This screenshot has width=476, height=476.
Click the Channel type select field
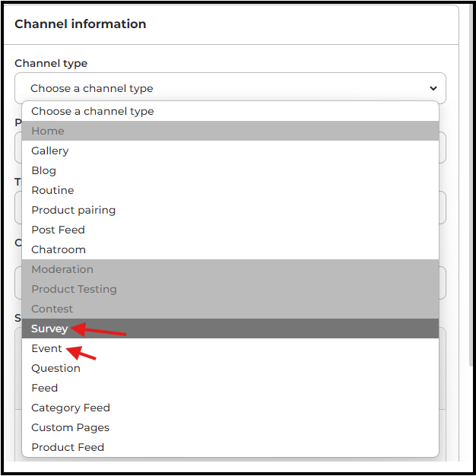coord(230,88)
